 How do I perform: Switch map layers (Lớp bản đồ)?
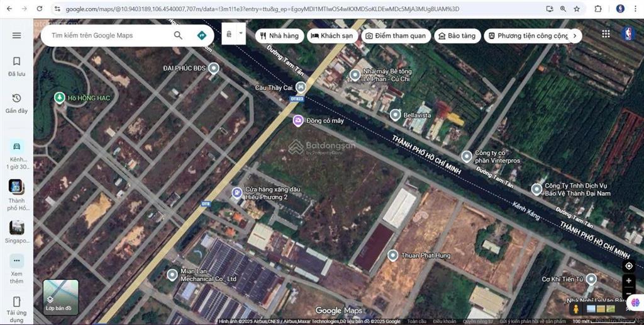pyautogui.click(x=60, y=297)
